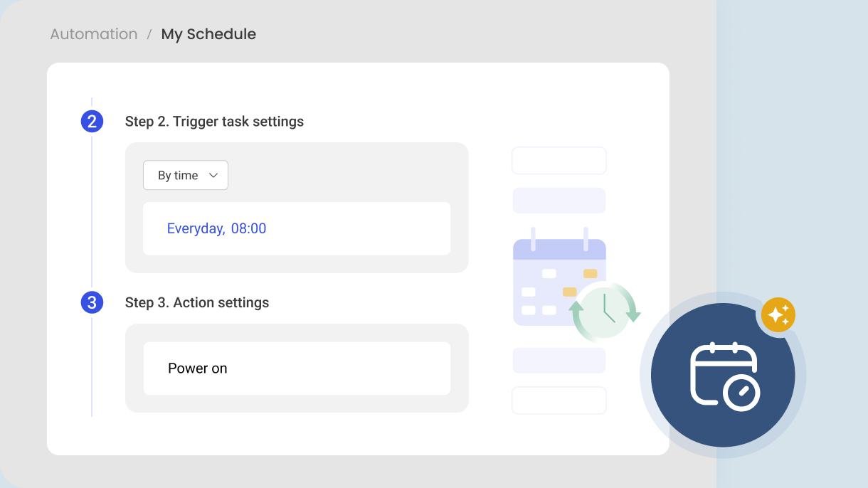Click the step 3 numbered circle badge
868x488 pixels.
pos(92,302)
